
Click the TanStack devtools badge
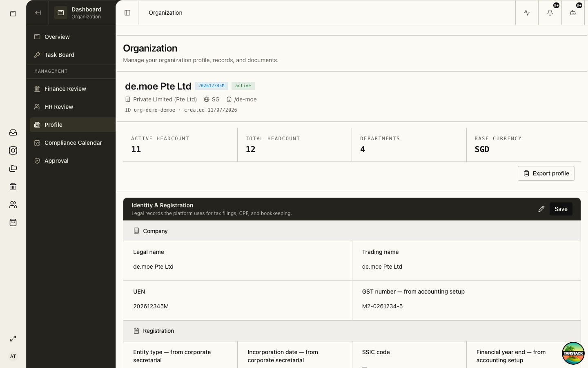(x=573, y=353)
